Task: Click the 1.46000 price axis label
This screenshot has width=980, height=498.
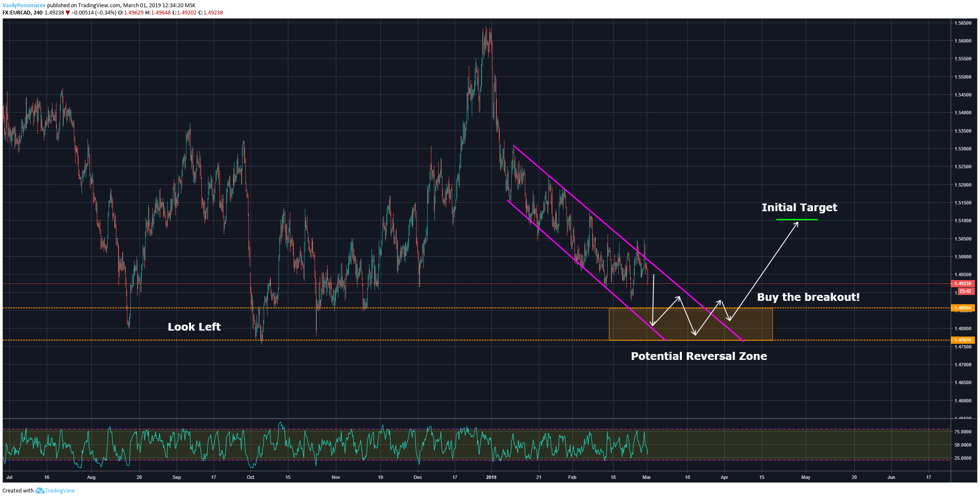Action: tap(963, 401)
